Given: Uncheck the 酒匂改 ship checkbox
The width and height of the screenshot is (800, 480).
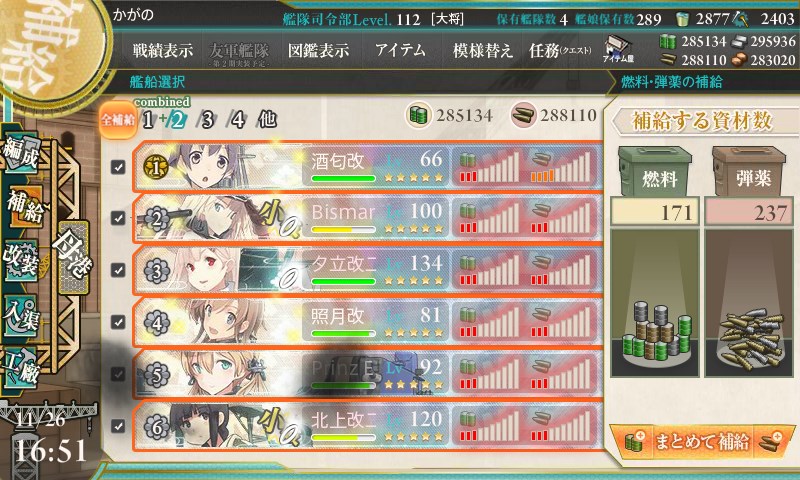Looking at the screenshot, I should point(118,167).
